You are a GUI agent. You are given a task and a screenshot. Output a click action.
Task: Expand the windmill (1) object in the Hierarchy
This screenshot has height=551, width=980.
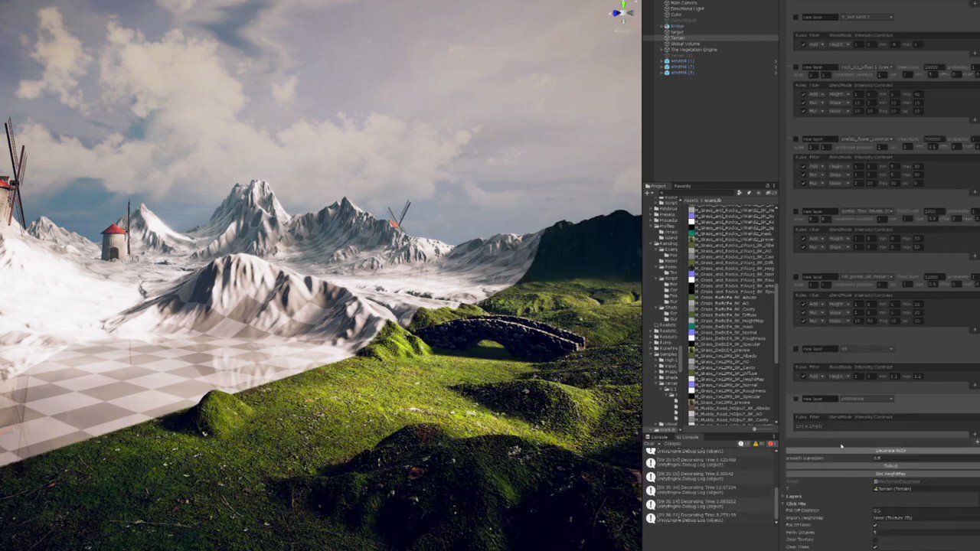coord(661,60)
